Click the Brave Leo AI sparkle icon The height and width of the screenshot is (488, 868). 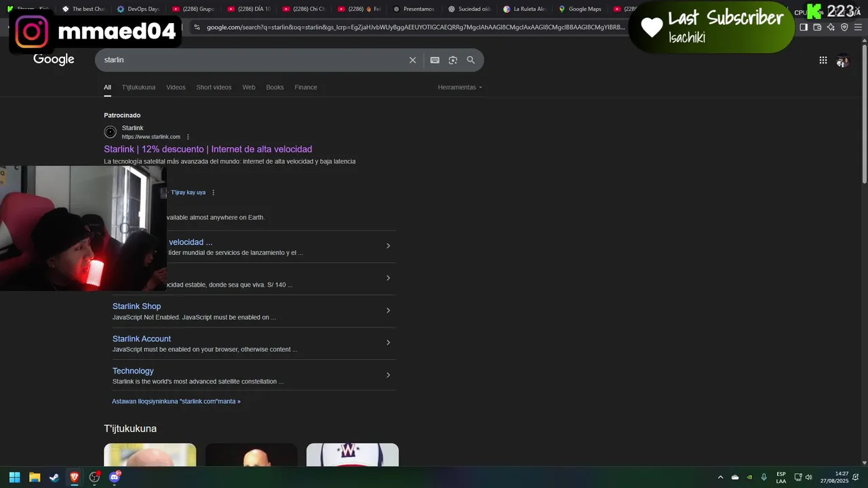(x=831, y=27)
